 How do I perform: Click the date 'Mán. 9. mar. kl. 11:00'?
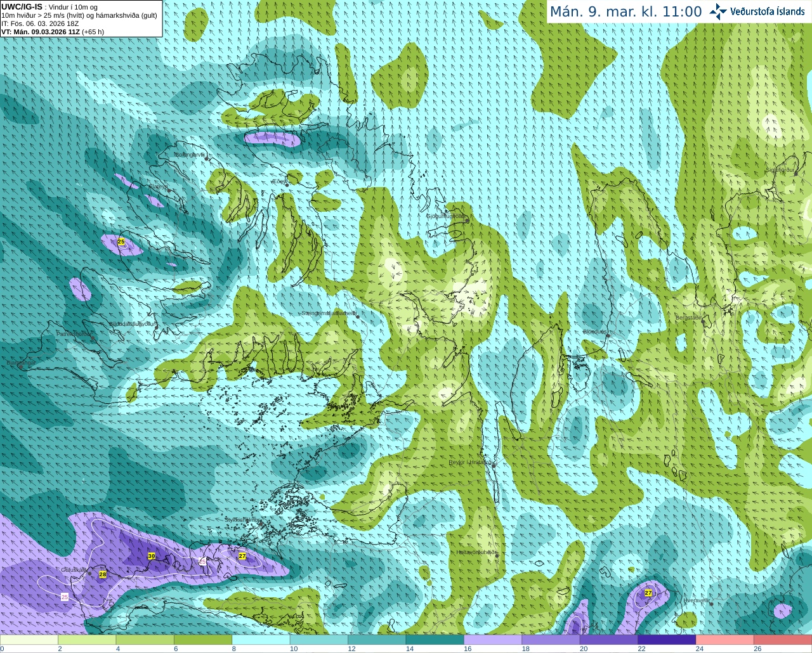pos(625,12)
